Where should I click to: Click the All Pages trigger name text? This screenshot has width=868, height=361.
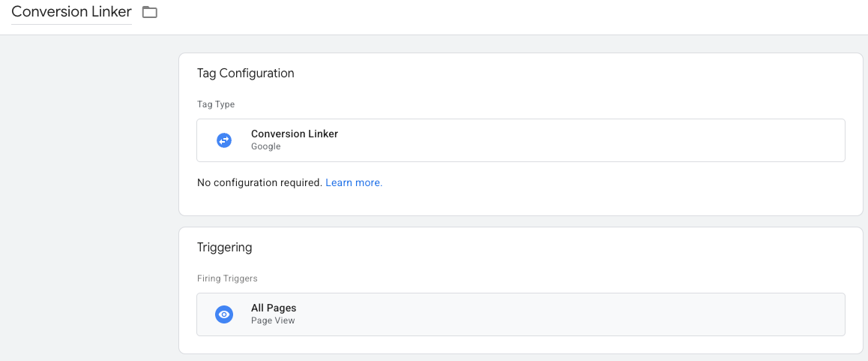[274, 308]
